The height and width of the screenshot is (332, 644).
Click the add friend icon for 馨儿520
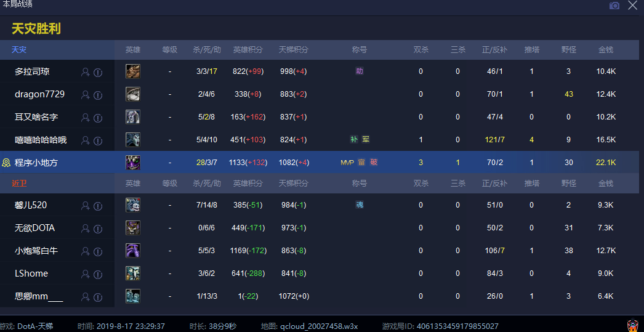(x=86, y=206)
